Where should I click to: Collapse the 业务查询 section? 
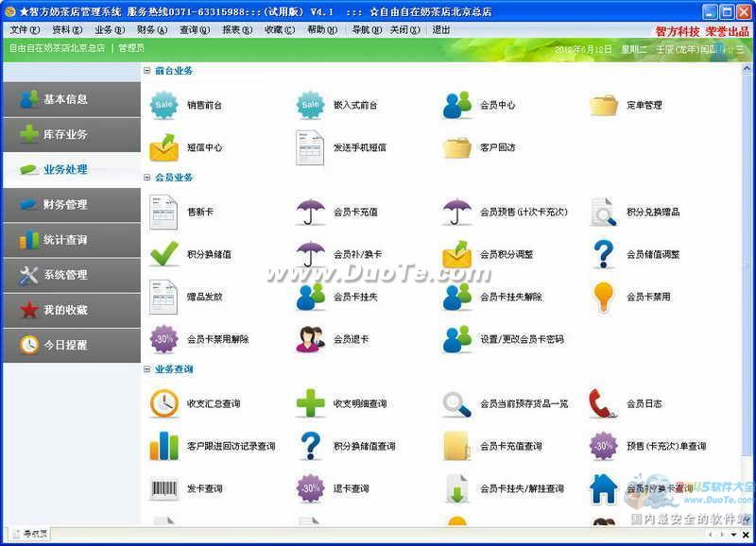[x=147, y=369]
